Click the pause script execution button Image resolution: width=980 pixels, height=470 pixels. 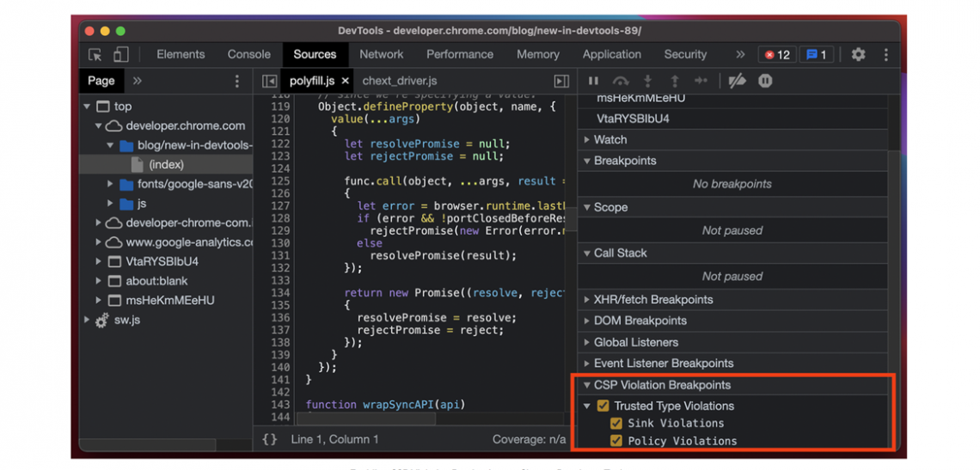[593, 81]
